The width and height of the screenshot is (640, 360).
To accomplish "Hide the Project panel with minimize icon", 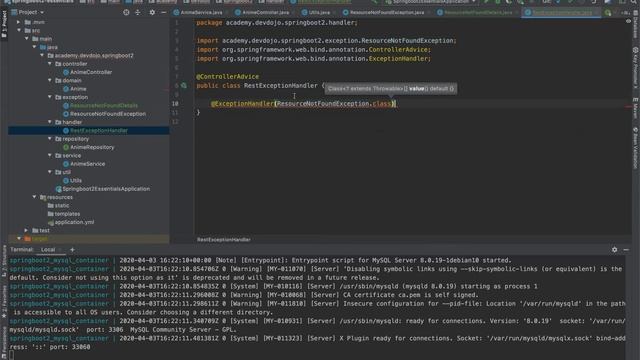I will pyautogui.click(x=163, y=12).
